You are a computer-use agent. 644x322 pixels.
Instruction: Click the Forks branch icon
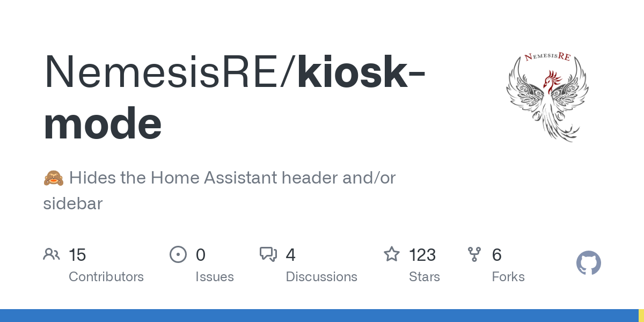[x=474, y=254]
